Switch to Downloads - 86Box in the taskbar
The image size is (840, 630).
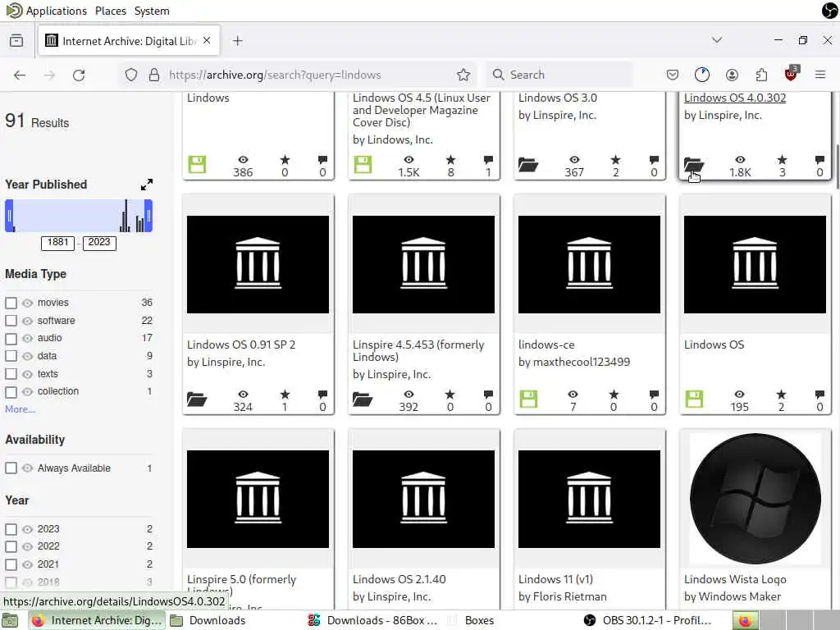pos(373,620)
